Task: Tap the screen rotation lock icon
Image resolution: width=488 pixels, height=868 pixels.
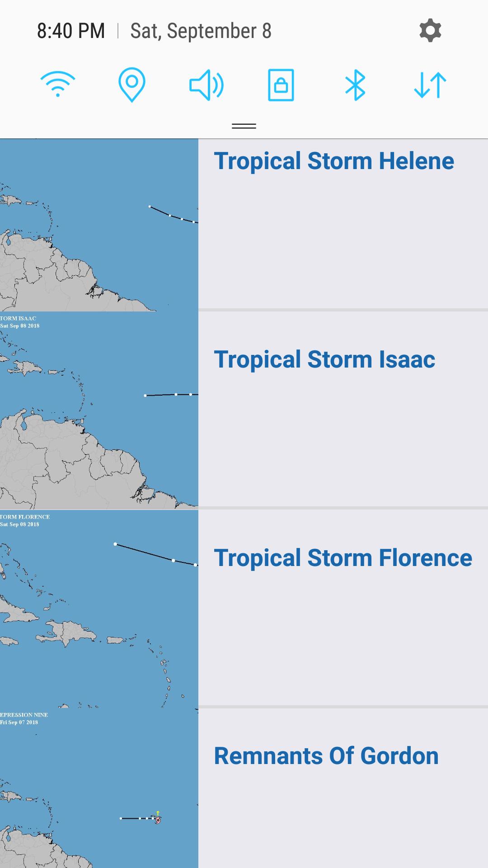Action: click(x=281, y=85)
